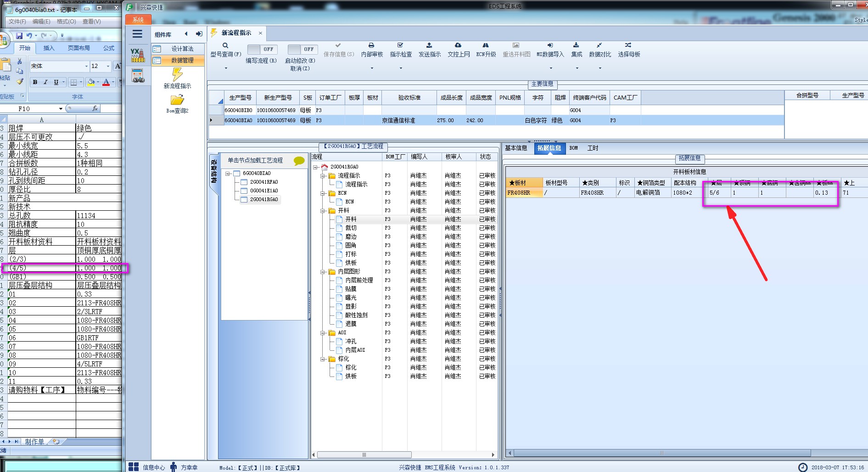Click the yellow speech bubble icon
This screenshot has height=472, width=868.
299,161
